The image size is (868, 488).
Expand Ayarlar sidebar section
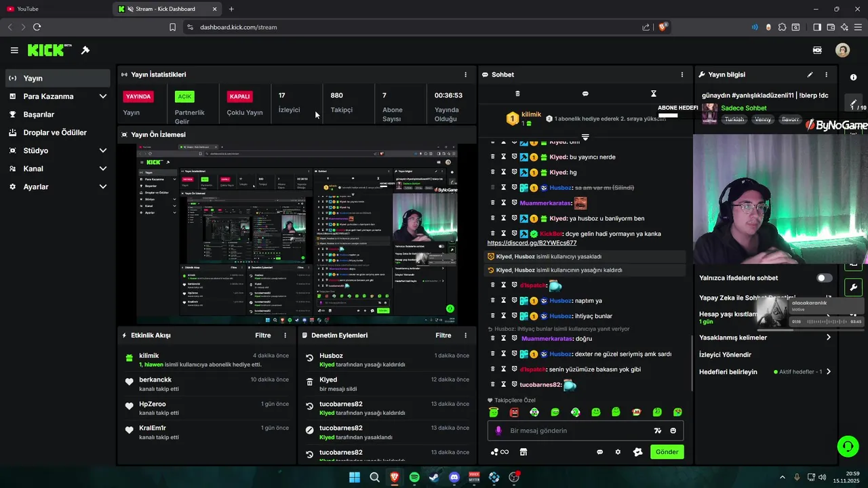pyautogui.click(x=103, y=186)
